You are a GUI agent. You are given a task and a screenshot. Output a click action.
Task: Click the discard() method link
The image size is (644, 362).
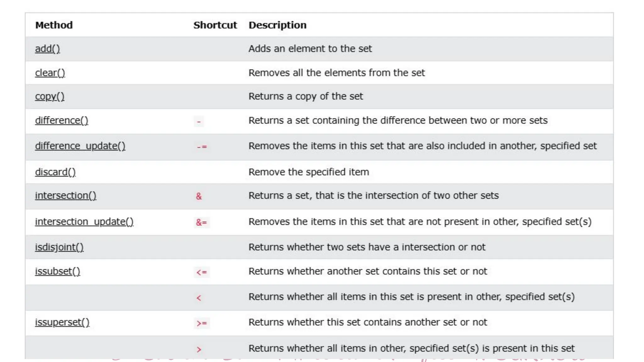click(55, 172)
